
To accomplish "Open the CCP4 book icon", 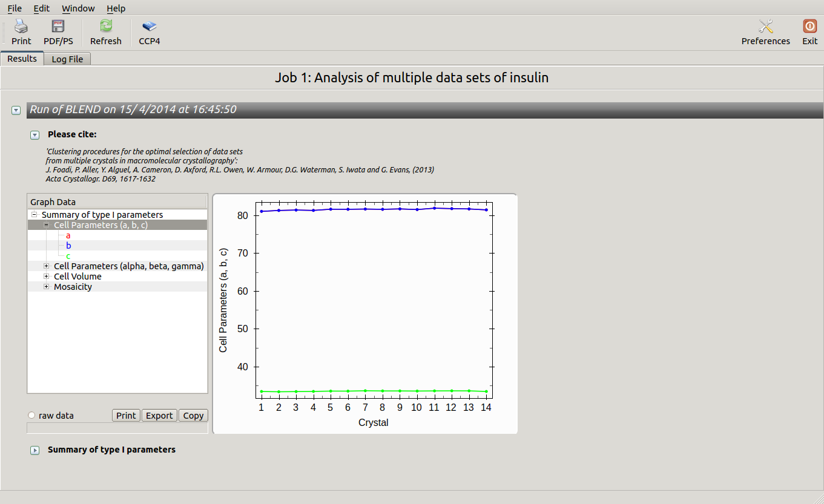I will pos(149,27).
